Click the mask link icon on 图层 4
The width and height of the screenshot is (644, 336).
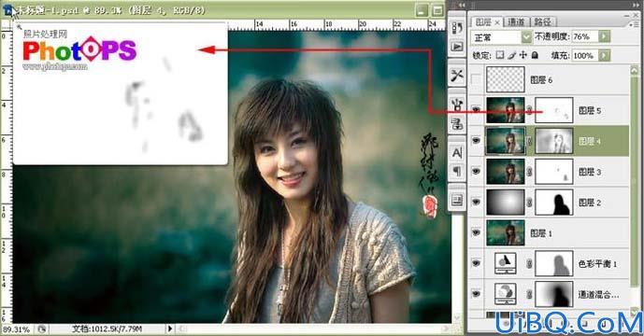[530, 141]
